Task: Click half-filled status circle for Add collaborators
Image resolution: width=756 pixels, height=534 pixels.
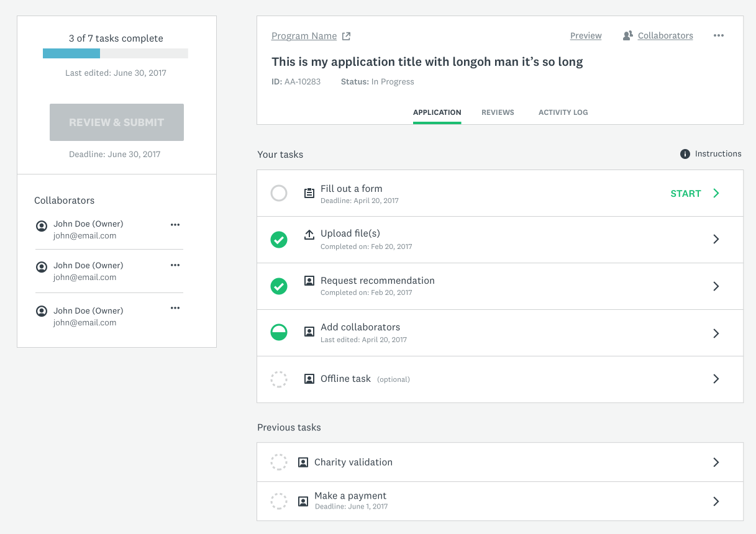Action: click(x=279, y=333)
